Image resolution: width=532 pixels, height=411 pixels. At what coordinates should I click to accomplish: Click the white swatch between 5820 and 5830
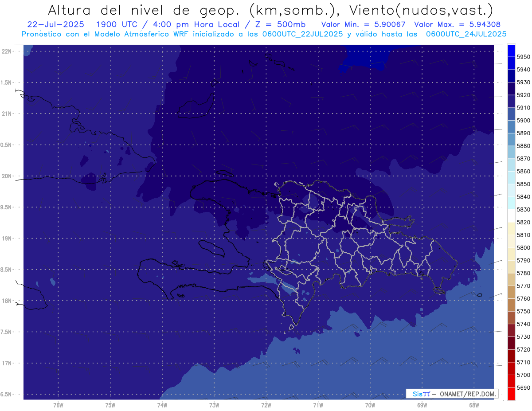coord(511,216)
